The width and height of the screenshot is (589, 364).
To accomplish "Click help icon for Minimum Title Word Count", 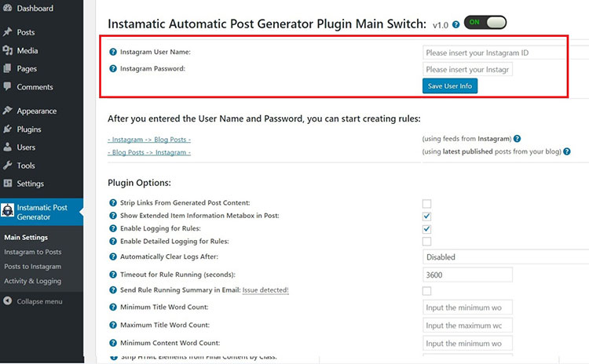I will click(112, 307).
